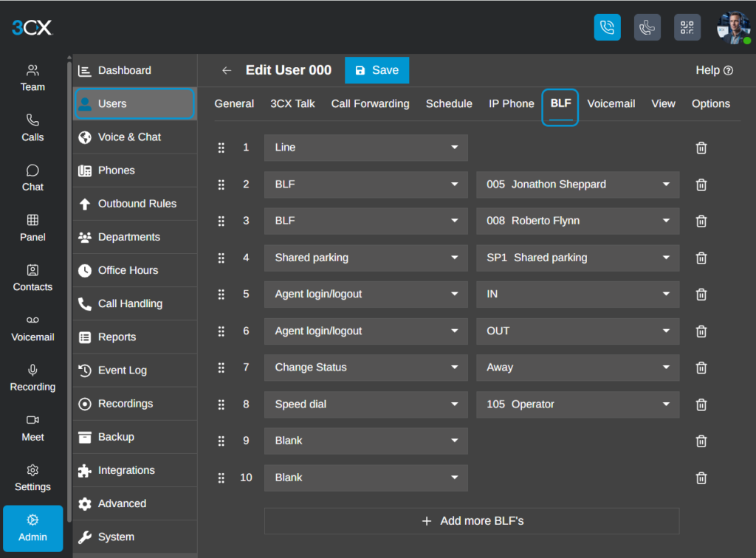Image resolution: width=756 pixels, height=558 pixels.
Task: Open Voicemail in the left sidebar
Action: (32, 328)
